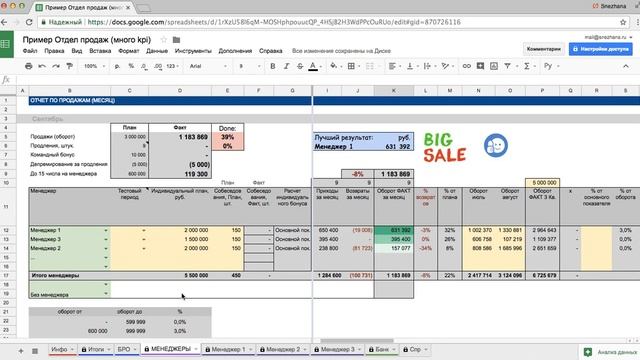Click the Print icon in toolbar
The height and width of the screenshot is (360, 640).
28,66
